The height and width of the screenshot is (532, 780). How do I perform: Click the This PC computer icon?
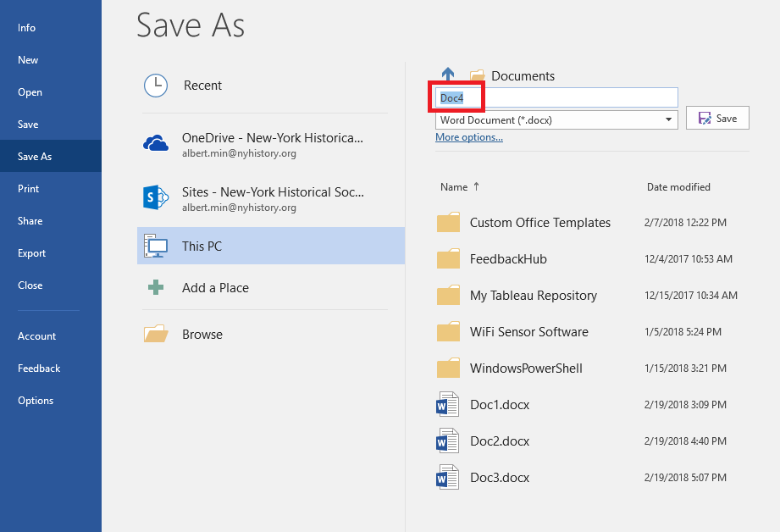coord(156,247)
